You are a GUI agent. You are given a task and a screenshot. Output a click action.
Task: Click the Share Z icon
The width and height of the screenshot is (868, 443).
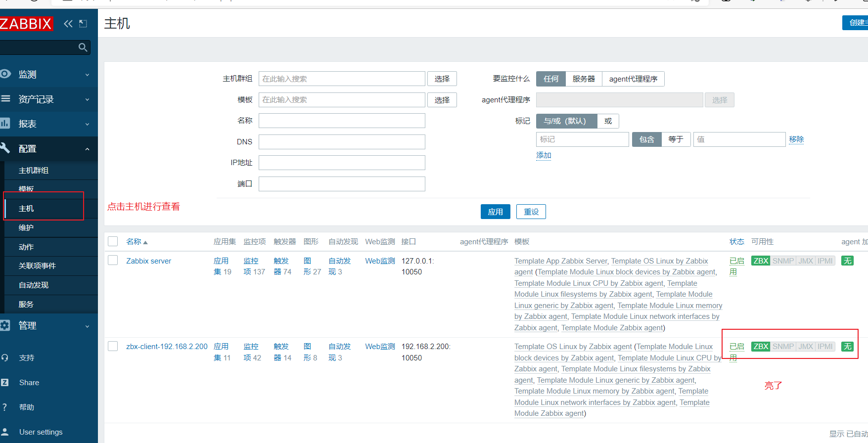coord(5,382)
